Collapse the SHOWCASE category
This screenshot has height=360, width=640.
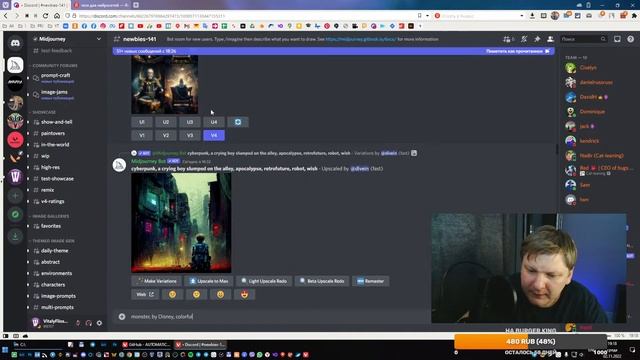[x=44, y=112]
